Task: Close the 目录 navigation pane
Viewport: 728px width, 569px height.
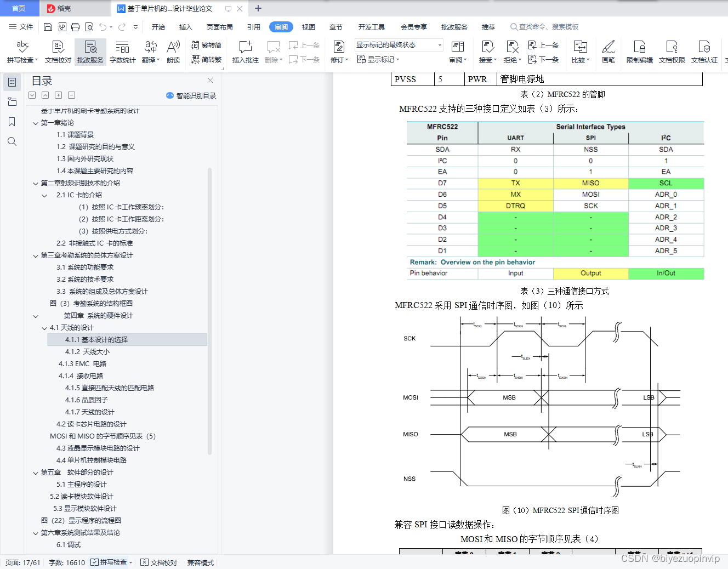Action: [210, 80]
